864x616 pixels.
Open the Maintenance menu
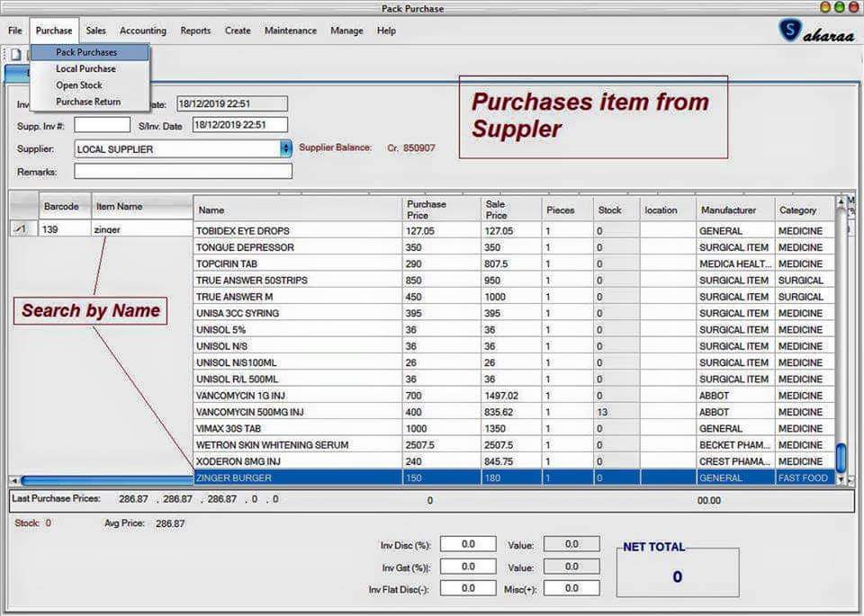(x=291, y=31)
